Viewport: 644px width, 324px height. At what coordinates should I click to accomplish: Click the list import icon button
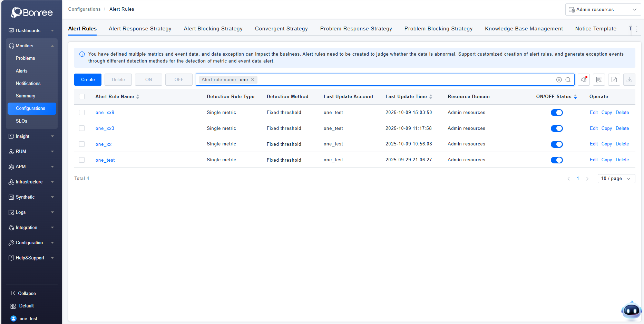pyautogui.click(x=599, y=80)
